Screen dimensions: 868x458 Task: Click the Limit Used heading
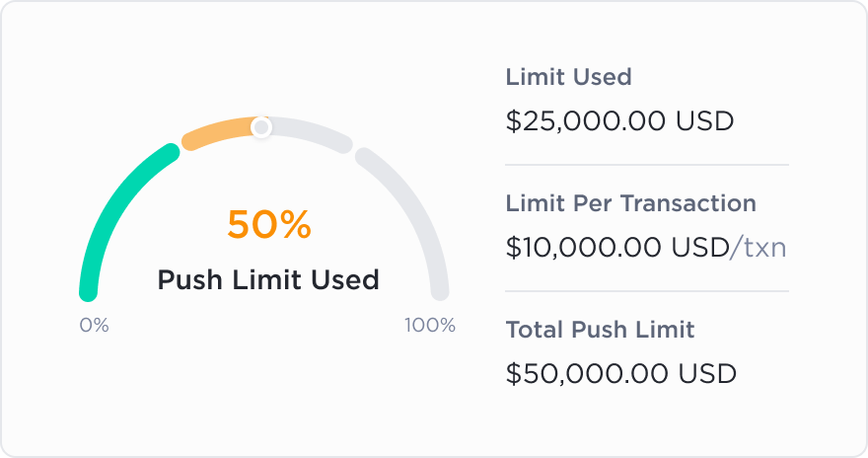click(x=568, y=77)
